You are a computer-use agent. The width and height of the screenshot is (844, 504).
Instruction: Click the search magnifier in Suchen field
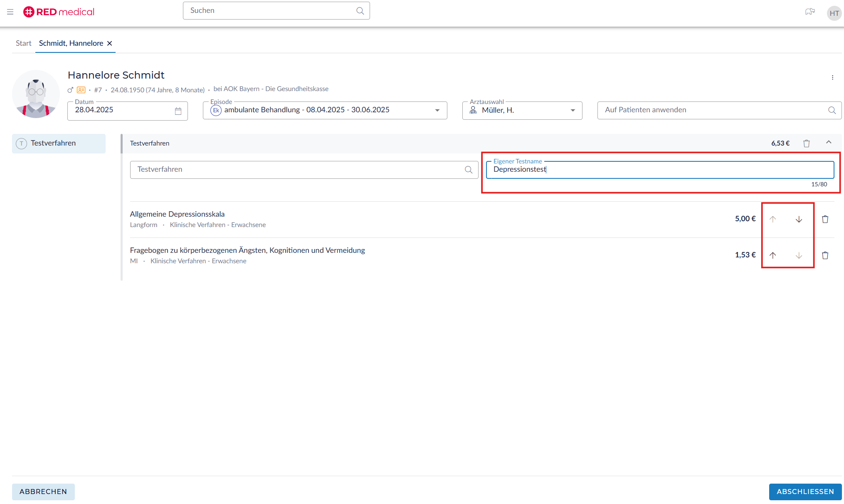click(360, 11)
